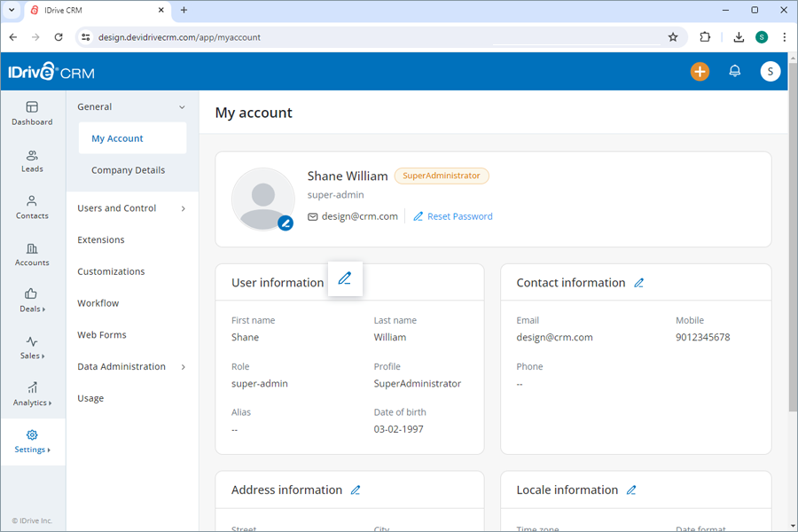
Task: Open the Contacts section
Action: coord(32,207)
